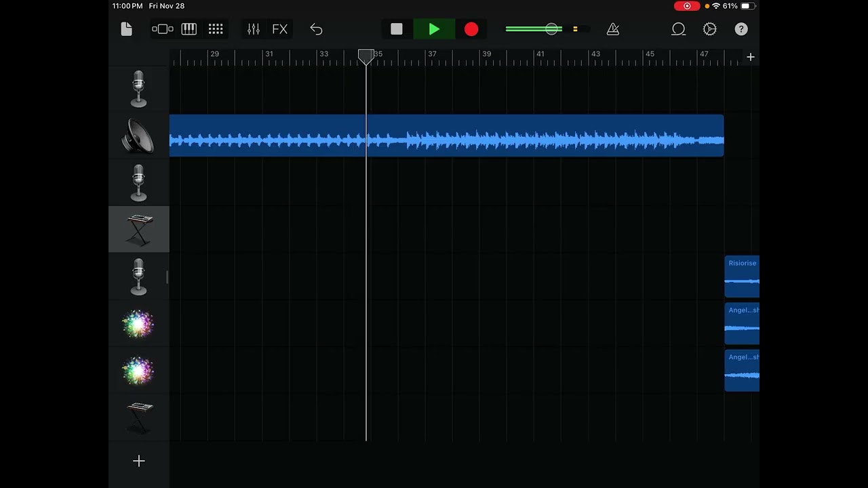The image size is (868, 488).
Task: Tap the red screen recording indicator
Action: [x=687, y=6]
